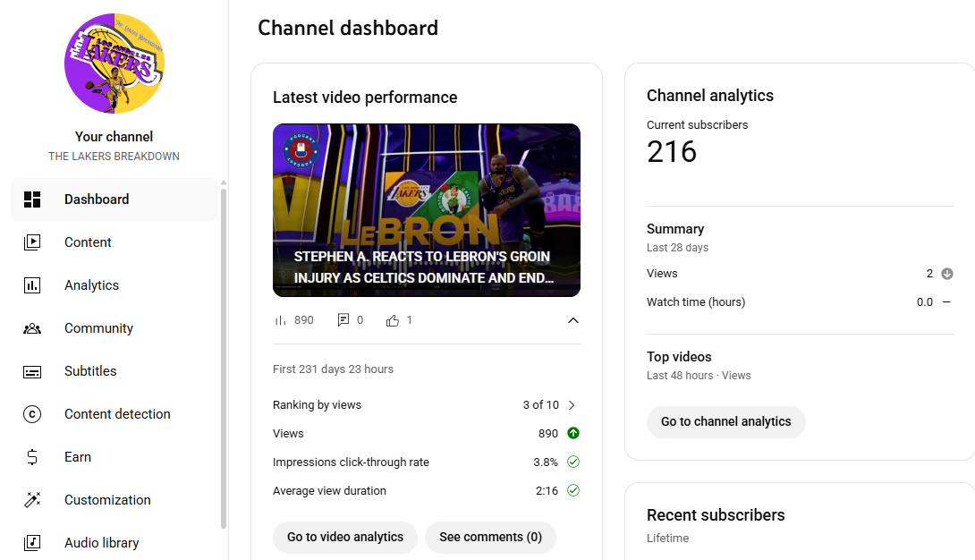Image resolution: width=975 pixels, height=560 pixels.
Task: Click the Recent subscribers heading
Action: pos(716,515)
